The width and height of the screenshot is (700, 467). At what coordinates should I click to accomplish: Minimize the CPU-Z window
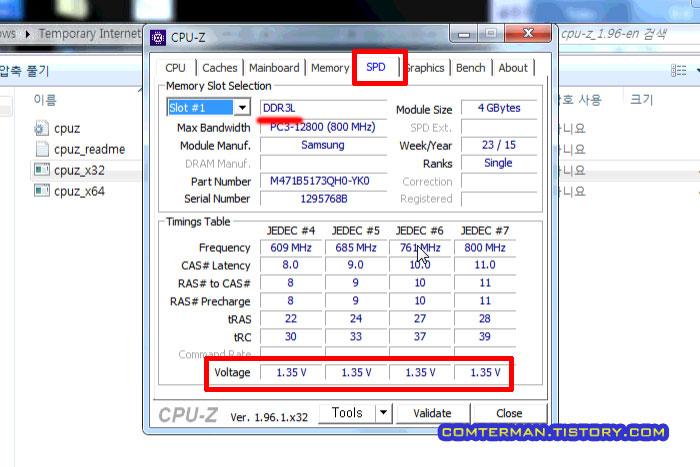click(464, 34)
